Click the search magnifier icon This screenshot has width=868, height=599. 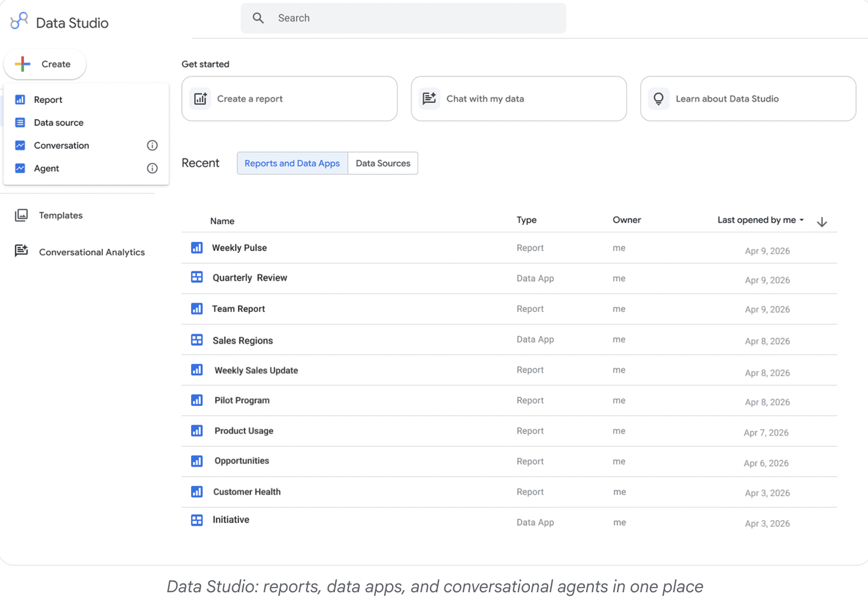258,18
